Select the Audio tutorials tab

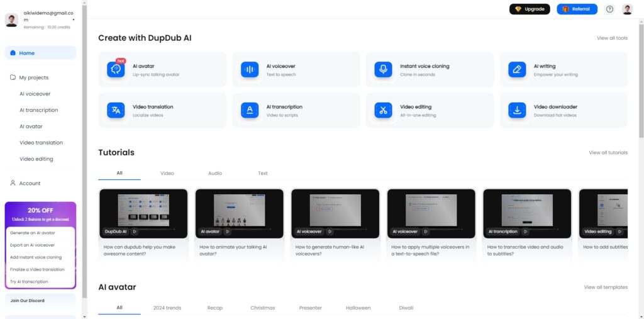coord(215,173)
